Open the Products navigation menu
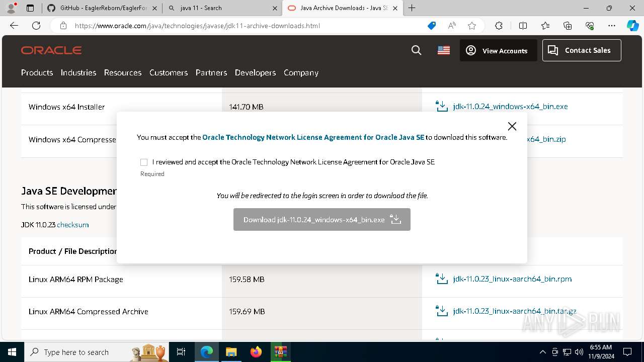The width and height of the screenshot is (644, 362). [x=37, y=72]
